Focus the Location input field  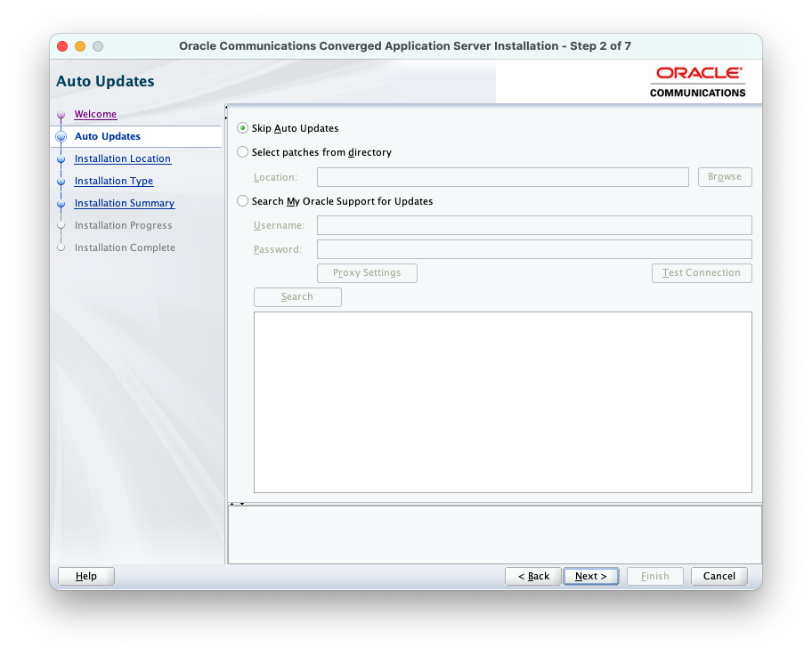(503, 177)
